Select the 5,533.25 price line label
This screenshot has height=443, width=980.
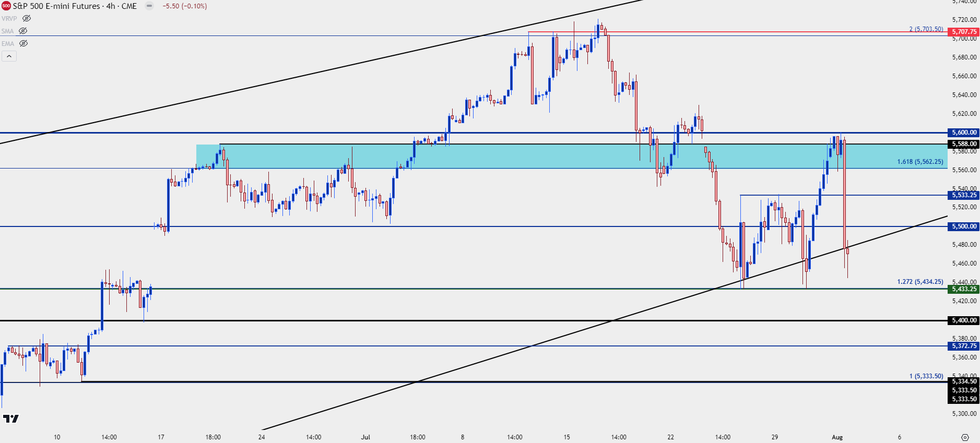[963, 195]
